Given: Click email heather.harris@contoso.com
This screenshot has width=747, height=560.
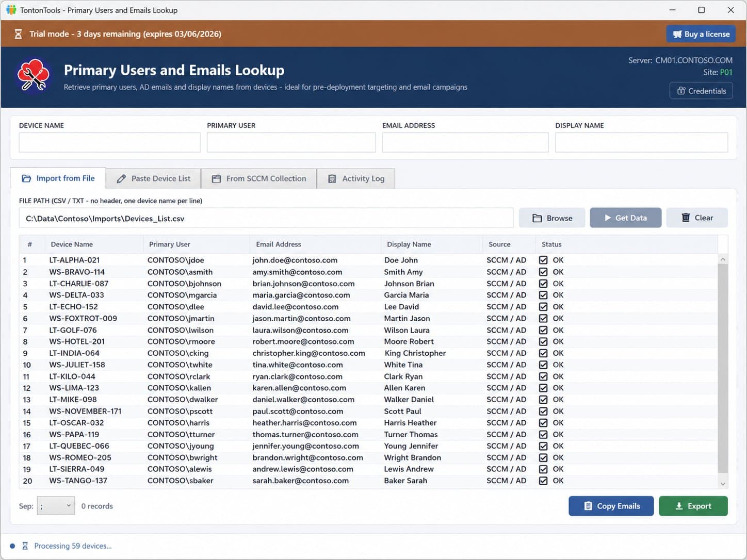Looking at the screenshot, I should tap(304, 423).
